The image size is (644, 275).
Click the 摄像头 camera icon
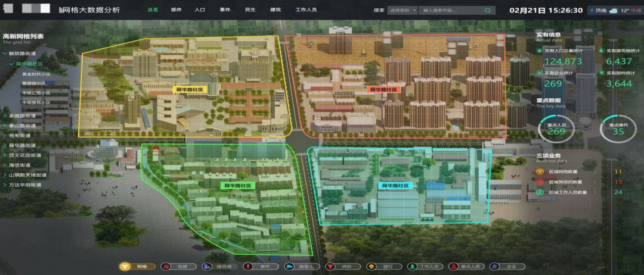289,267
